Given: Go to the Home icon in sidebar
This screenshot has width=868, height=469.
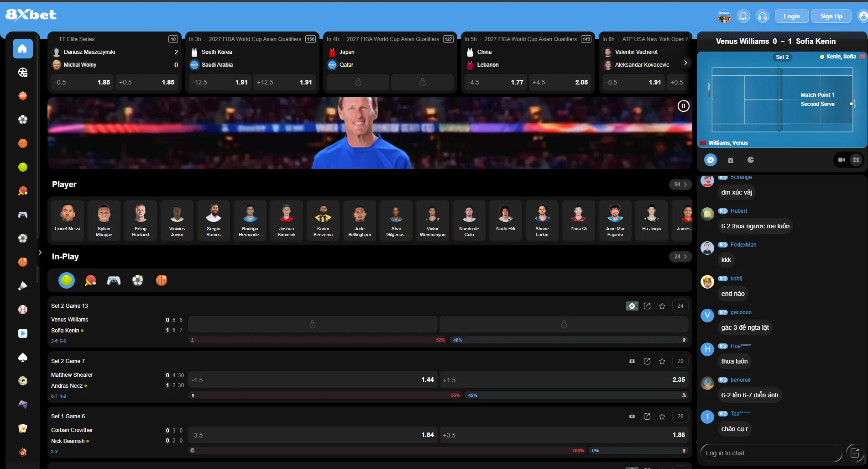Looking at the screenshot, I should (x=23, y=48).
